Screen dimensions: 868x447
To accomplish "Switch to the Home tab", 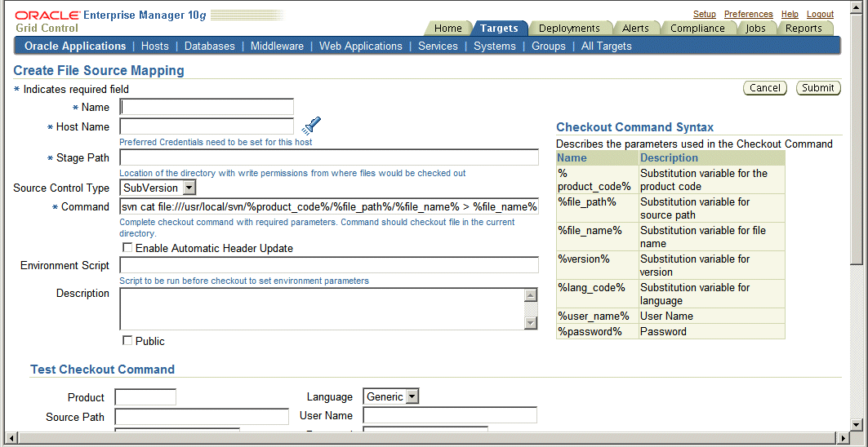I will click(447, 29).
